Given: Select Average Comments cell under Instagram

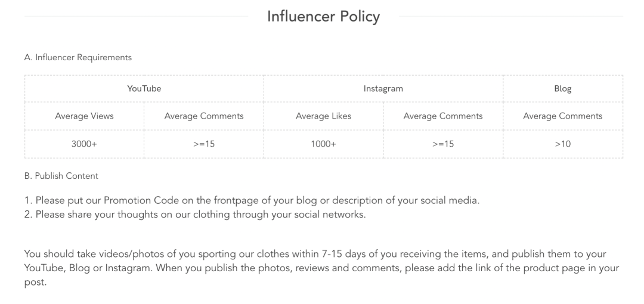Looking at the screenshot, I should click(443, 116).
